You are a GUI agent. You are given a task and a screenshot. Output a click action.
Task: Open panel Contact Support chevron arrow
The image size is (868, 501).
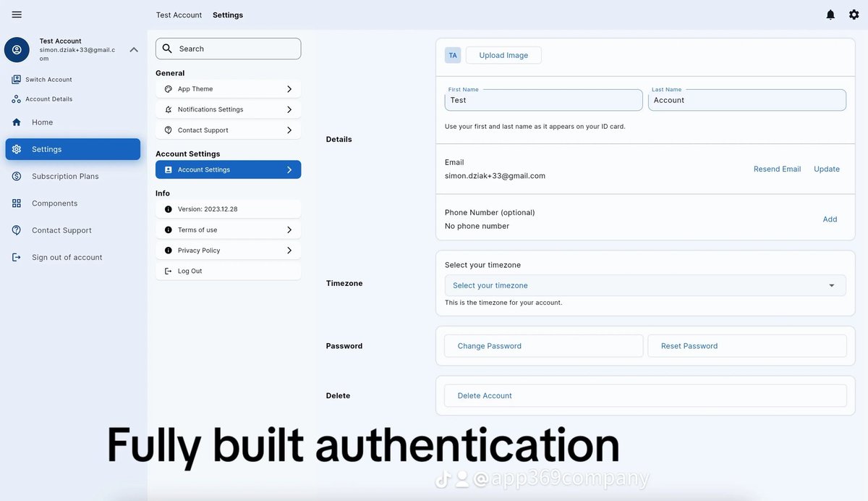click(289, 130)
